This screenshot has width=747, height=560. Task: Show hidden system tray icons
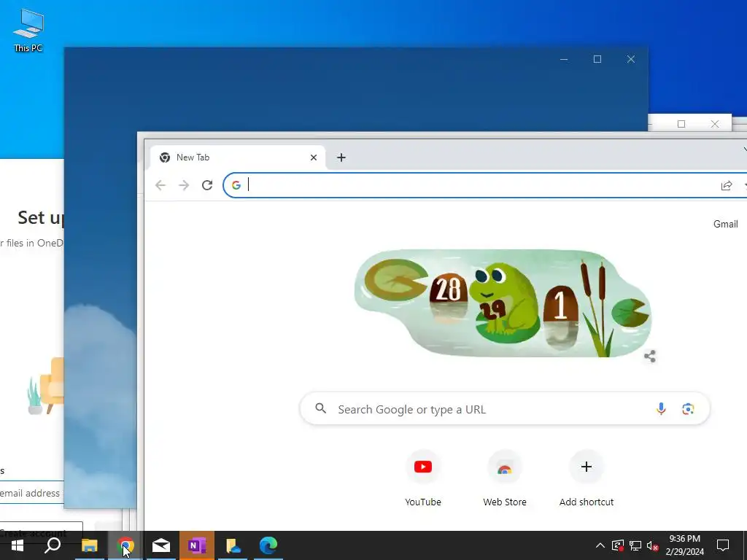[x=600, y=545]
